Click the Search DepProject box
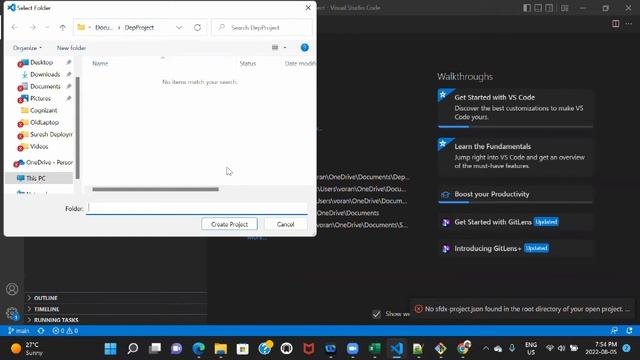 point(262,27)
